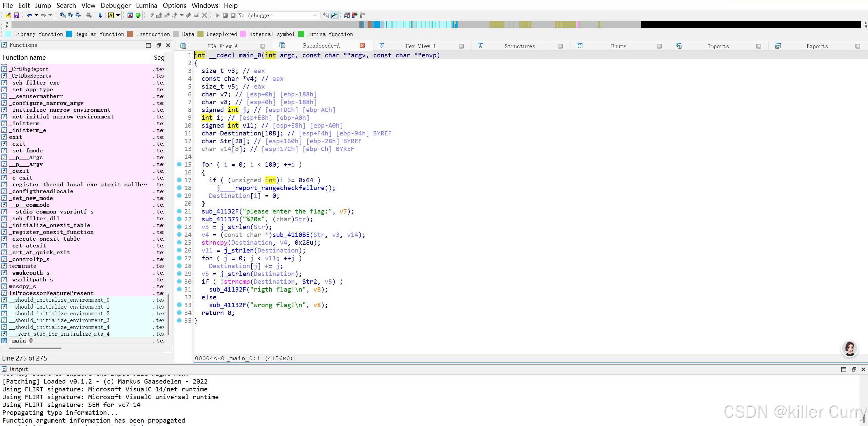Click the blue down-arrow jump icon
This screenshot has width=868, height=426.
pos(100,15)
